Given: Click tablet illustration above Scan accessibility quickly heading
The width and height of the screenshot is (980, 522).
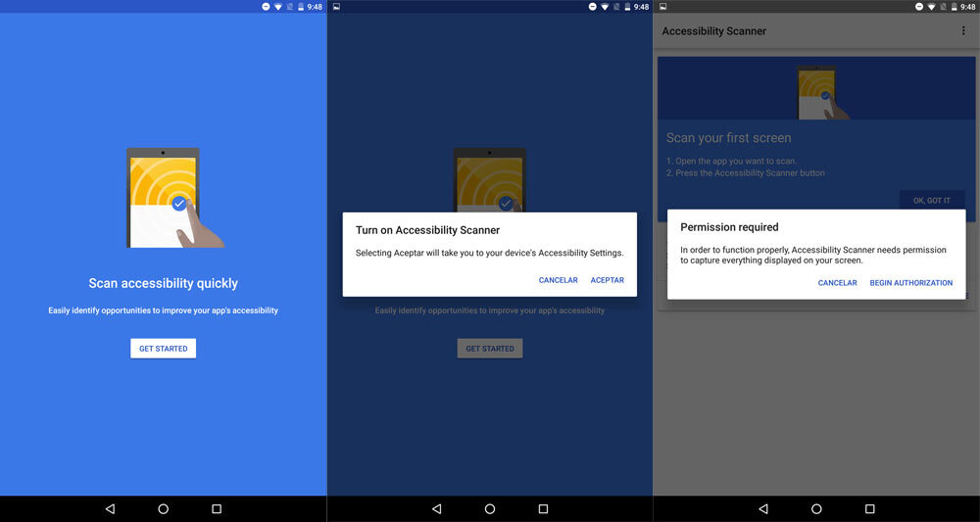Looking at the screenshot, I should (x=165, y=198).
